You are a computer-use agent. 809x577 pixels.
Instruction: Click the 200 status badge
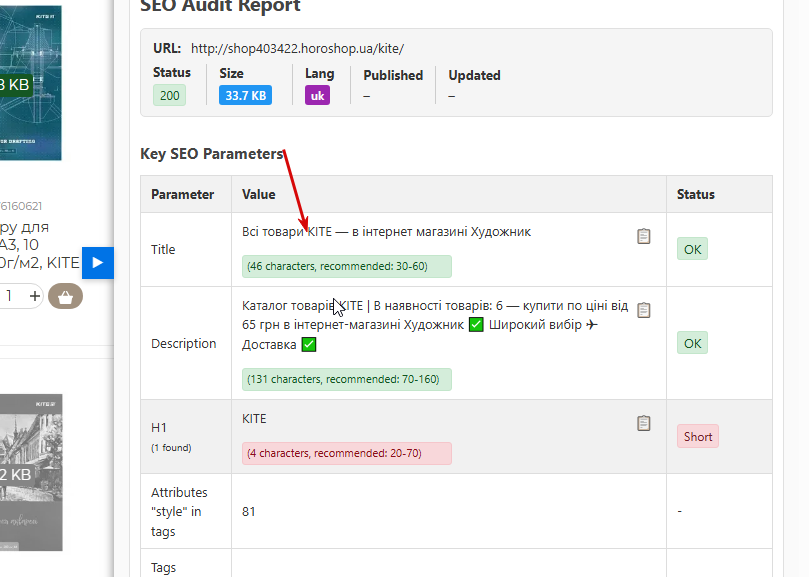tap(170, 95)
